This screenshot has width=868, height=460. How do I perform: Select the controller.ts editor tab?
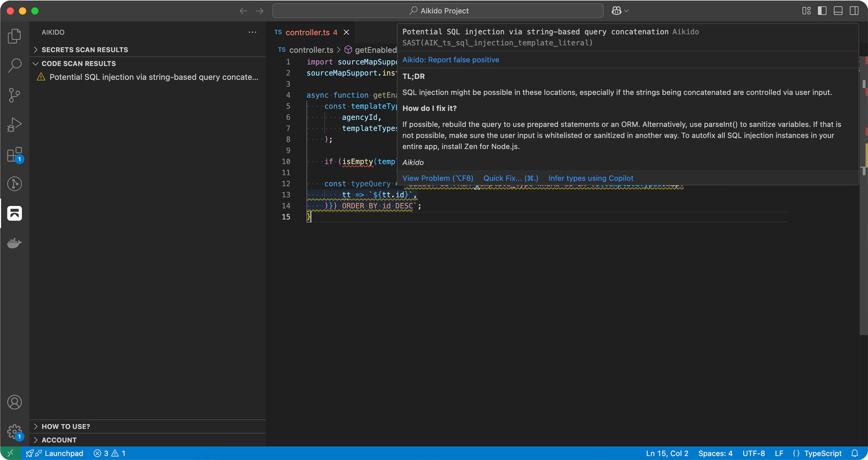coord(307,32)
